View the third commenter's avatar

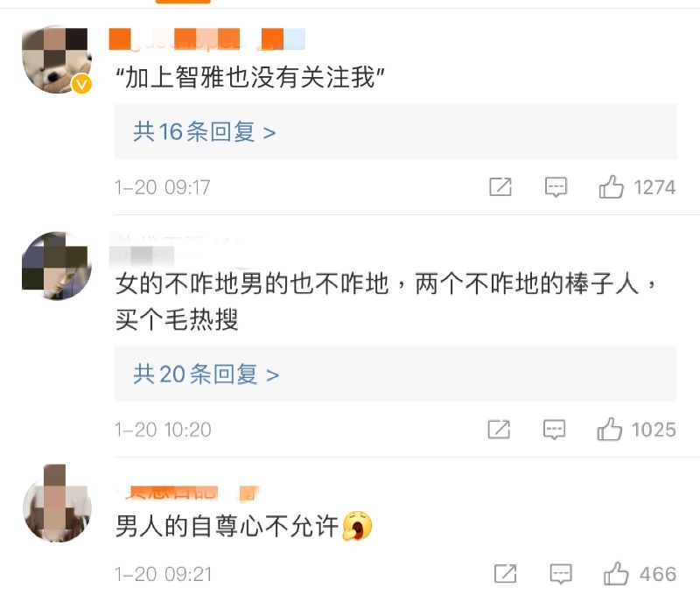point(55,500)
